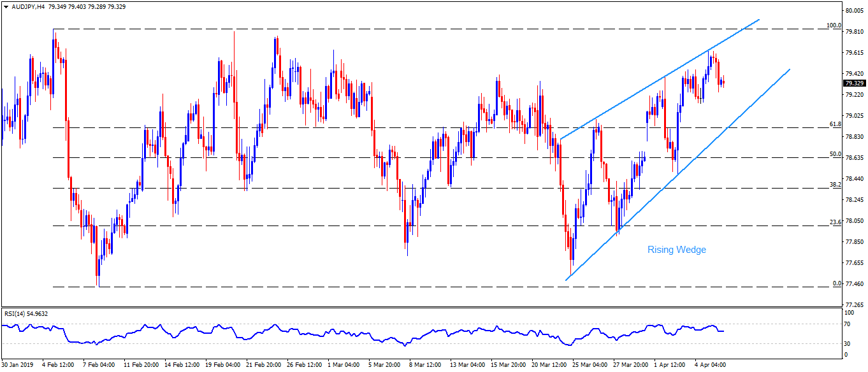
Task: Click the 0.0 Fibonacci level label
Action: click(837, 283)
